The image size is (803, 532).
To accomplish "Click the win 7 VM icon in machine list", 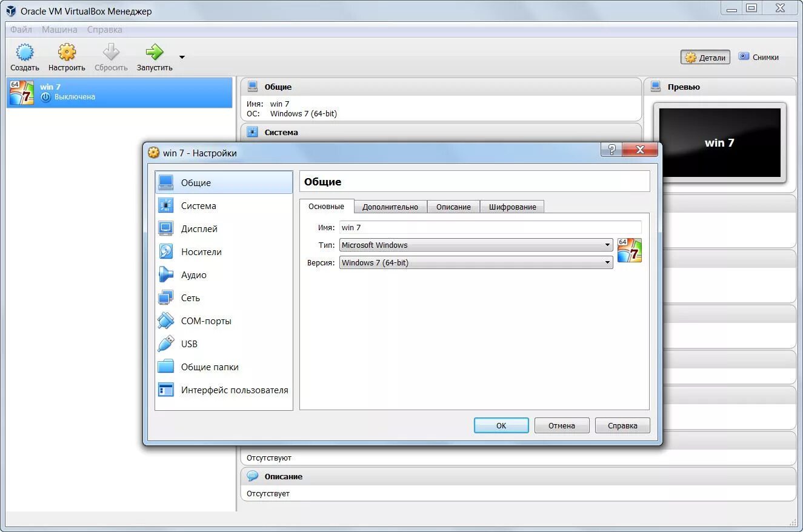I will click(x=22, y=93).
